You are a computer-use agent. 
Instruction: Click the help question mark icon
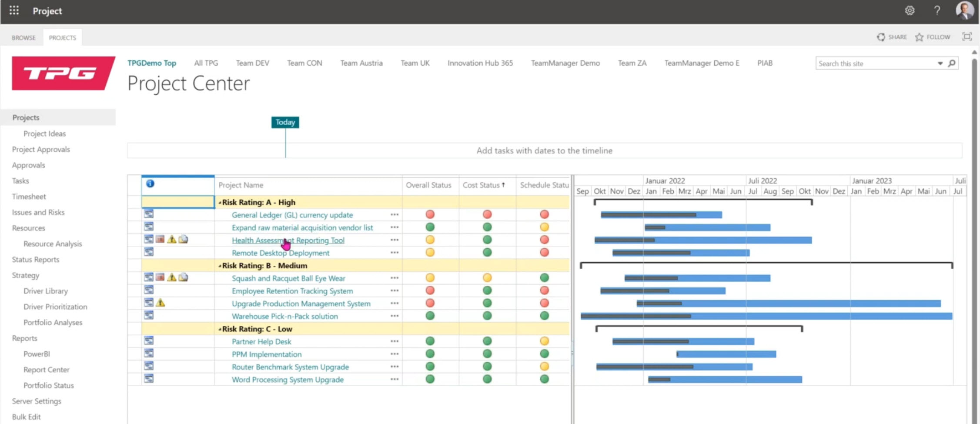937,10
